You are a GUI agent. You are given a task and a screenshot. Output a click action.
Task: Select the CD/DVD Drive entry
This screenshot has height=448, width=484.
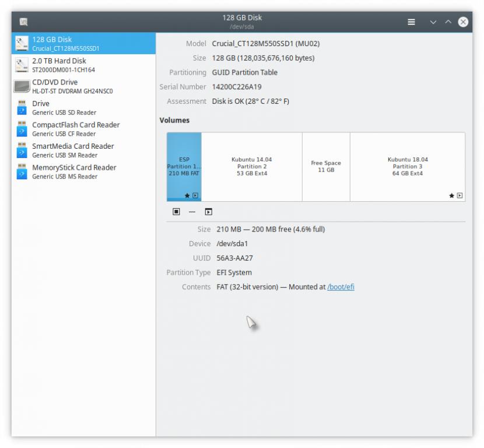tap(83, 86)
